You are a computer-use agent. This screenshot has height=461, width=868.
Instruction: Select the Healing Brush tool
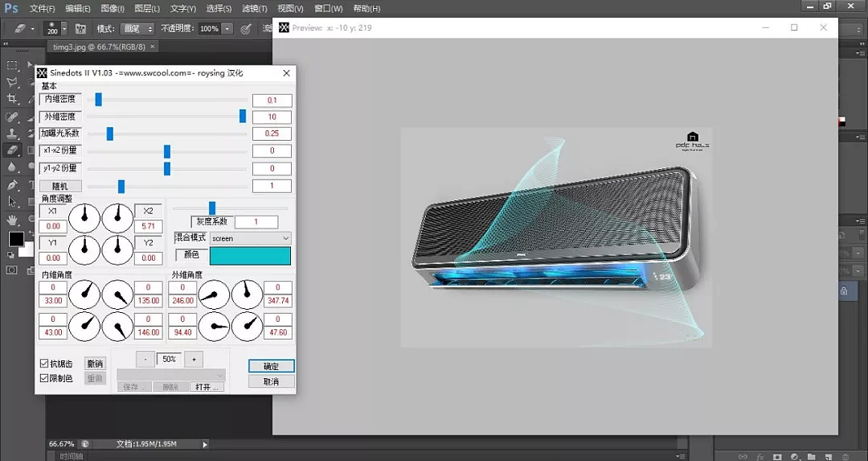pyautogui.click(x=11, y=117)
